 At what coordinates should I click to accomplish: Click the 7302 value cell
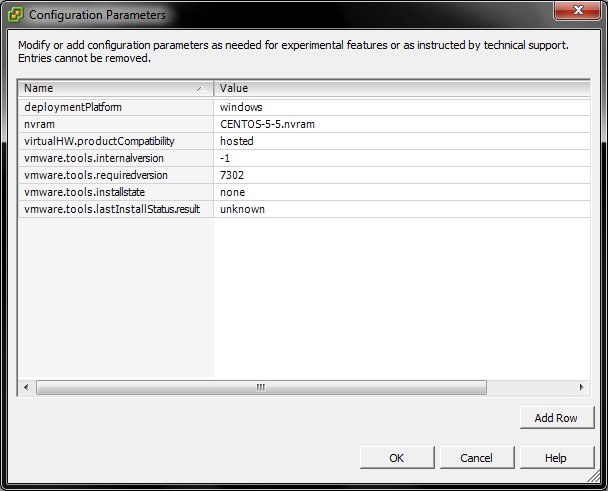coord(402,175)
